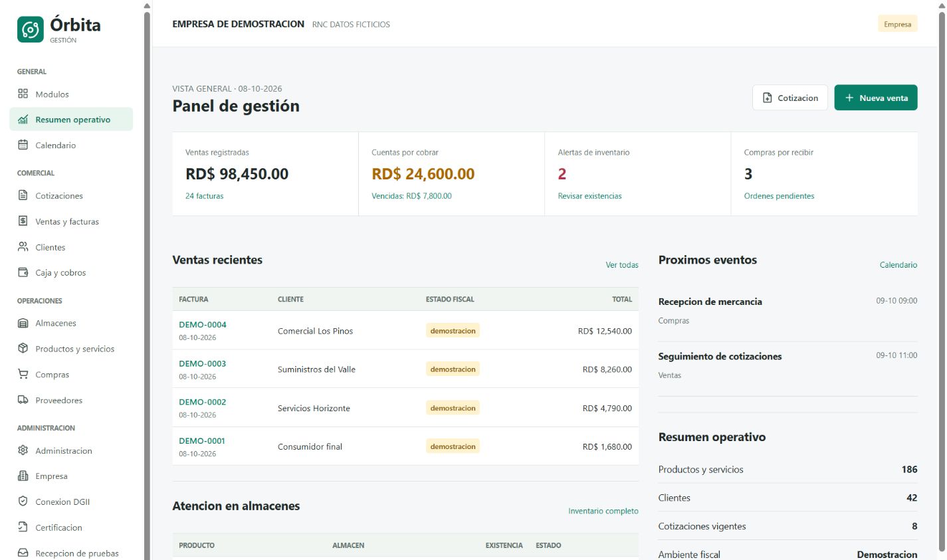Image resolution: width=947 pixels, height=560 pixels.
Task: Click the Empresa building icon
Action: pos(23,476)
